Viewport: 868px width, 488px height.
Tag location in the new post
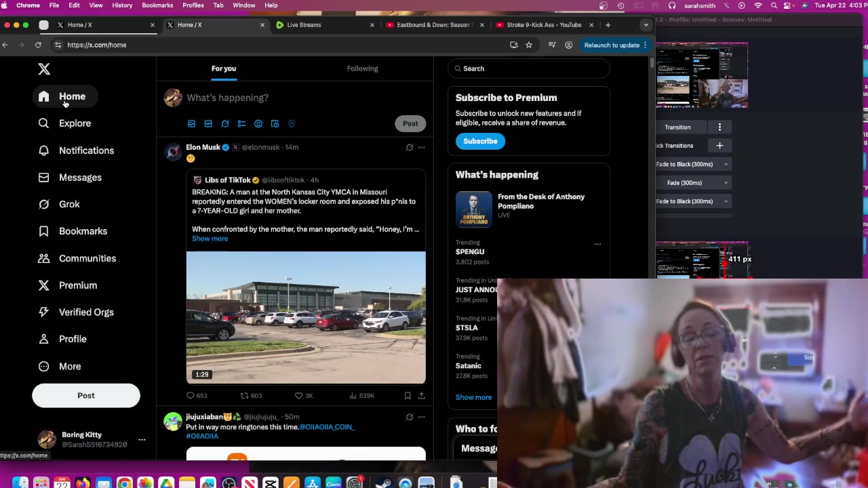[292, 123]
